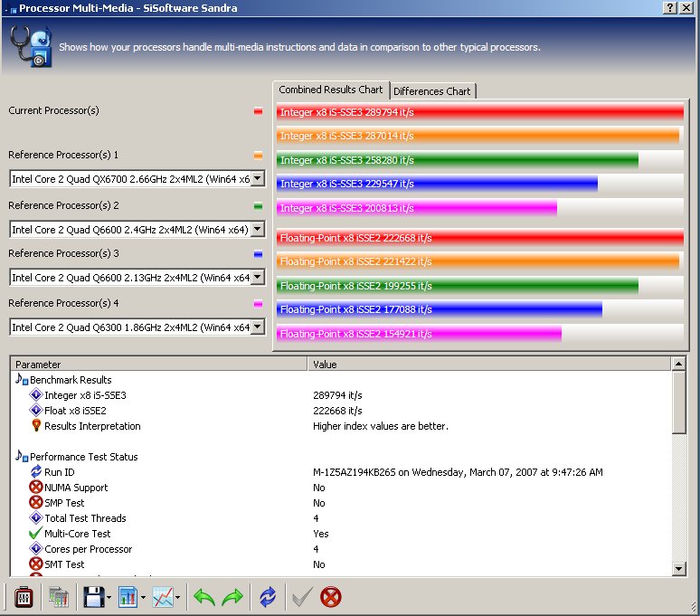This screenshot has height=616, width=700.
Task: Click the green Reference Processor 2 swatch
Action: coord(258,206)
